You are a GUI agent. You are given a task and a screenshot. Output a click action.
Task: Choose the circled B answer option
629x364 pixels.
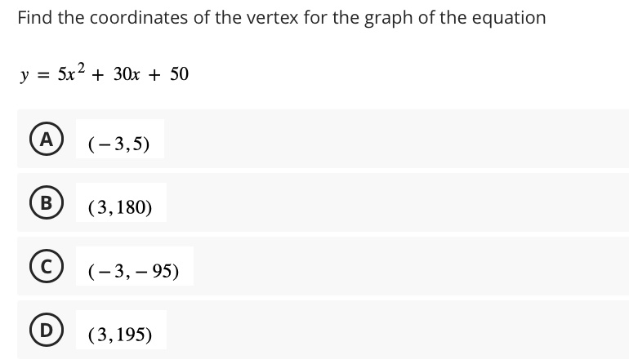click(x=47, y=202)
